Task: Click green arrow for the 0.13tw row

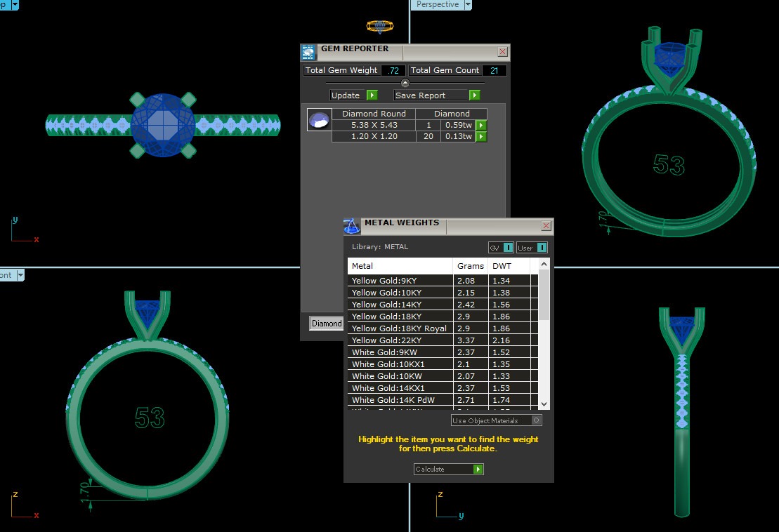Action: pos(481,137)
